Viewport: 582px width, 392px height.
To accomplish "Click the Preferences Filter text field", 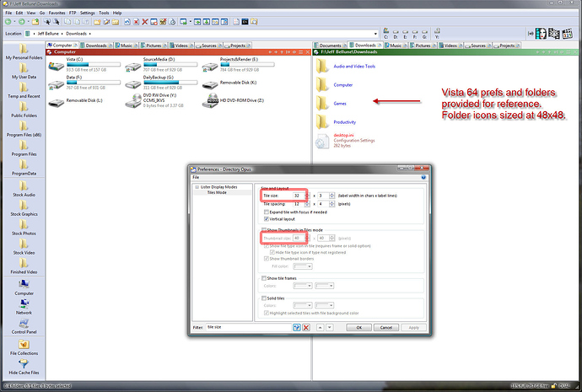I will click(x=248, y=327).
